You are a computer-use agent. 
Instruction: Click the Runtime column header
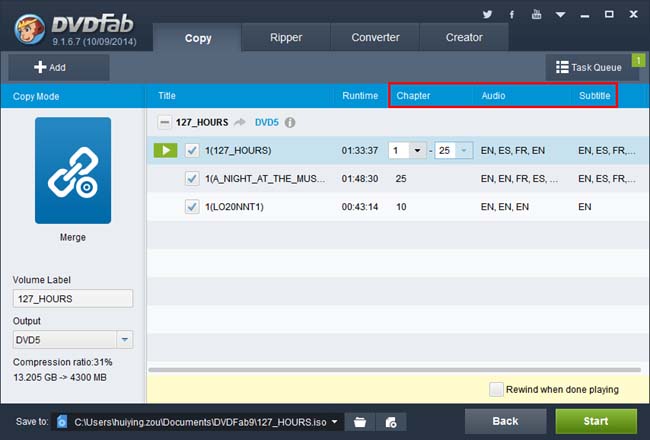(360, 96)
